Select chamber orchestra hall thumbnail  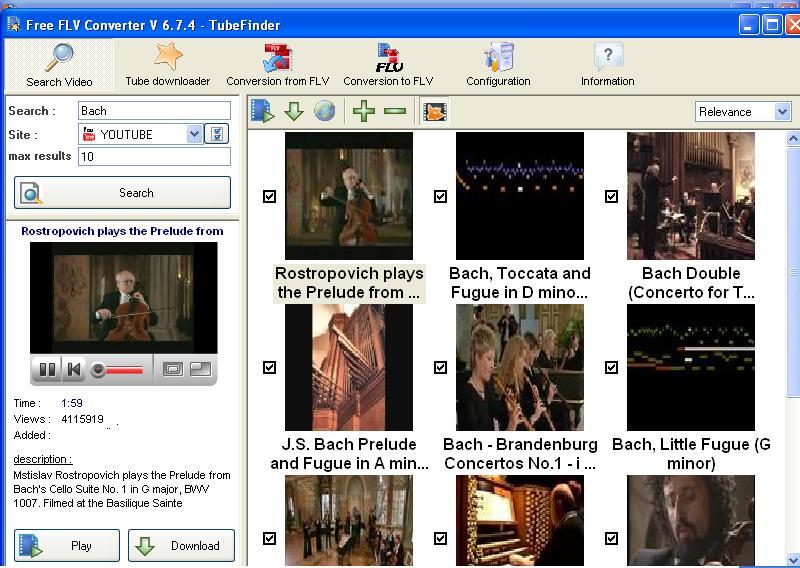tap(349, 521)
